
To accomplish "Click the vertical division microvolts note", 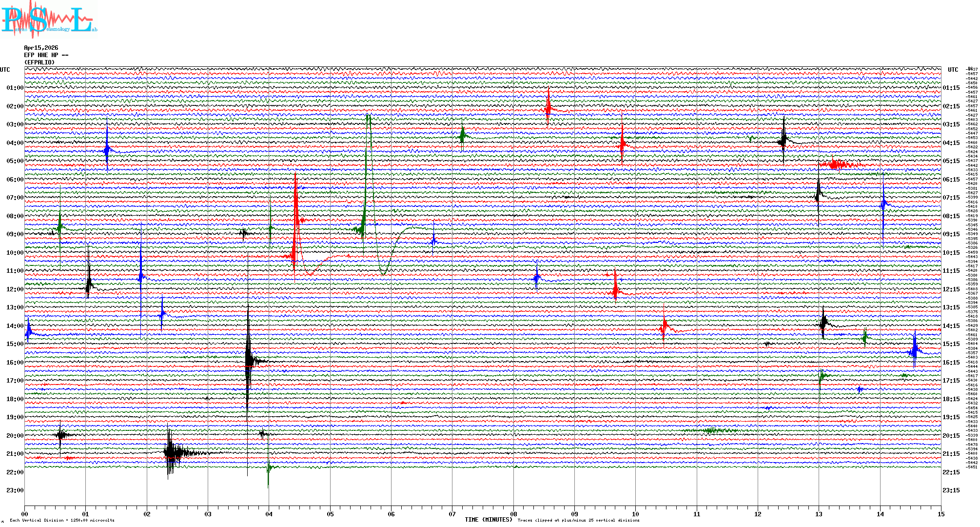I will [x=62, y=520].
